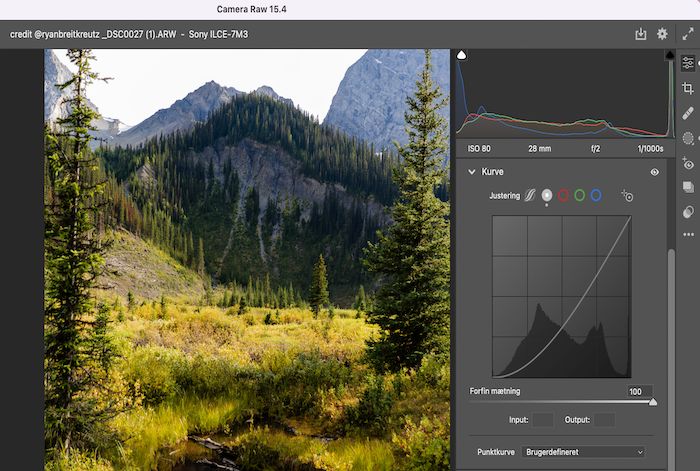Click the Forfin mætning value field
Viewport: 700px width, 471px height.
[639, 392]
